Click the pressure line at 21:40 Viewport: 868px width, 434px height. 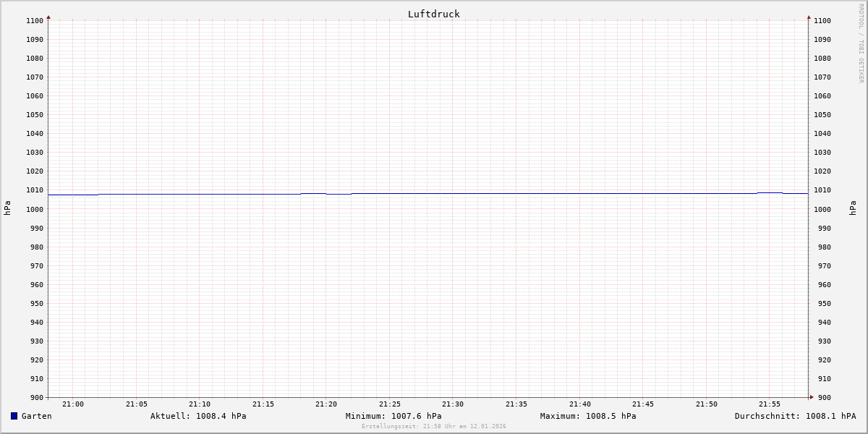(580, 193)
